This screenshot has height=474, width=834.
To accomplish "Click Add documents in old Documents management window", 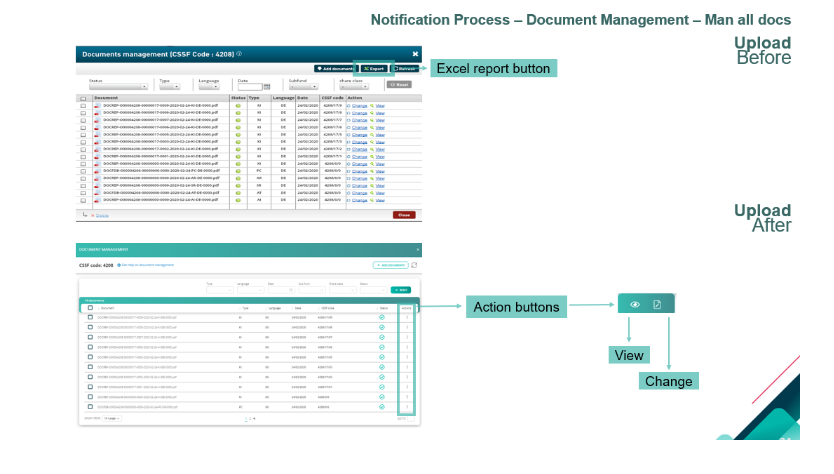I will pos(336,69).
